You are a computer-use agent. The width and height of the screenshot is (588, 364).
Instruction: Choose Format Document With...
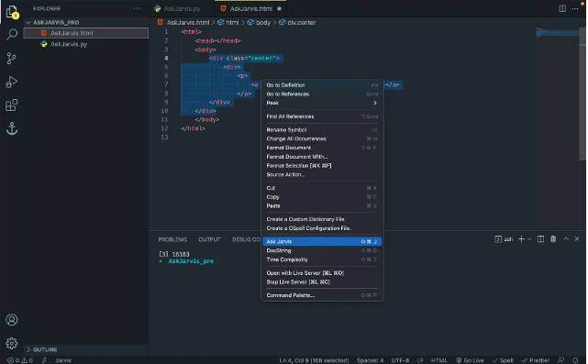[322, 157]
